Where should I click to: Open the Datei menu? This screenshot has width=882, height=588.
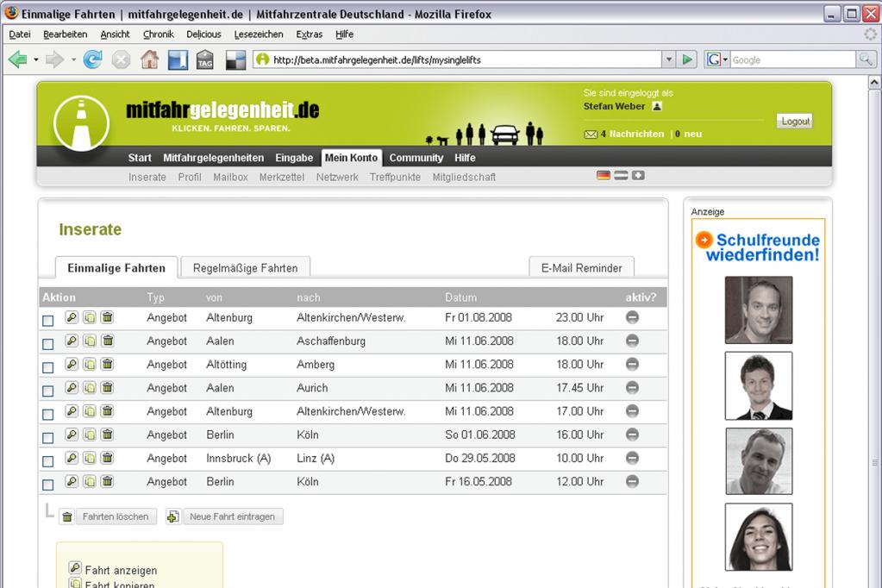[x=20, y=34]
